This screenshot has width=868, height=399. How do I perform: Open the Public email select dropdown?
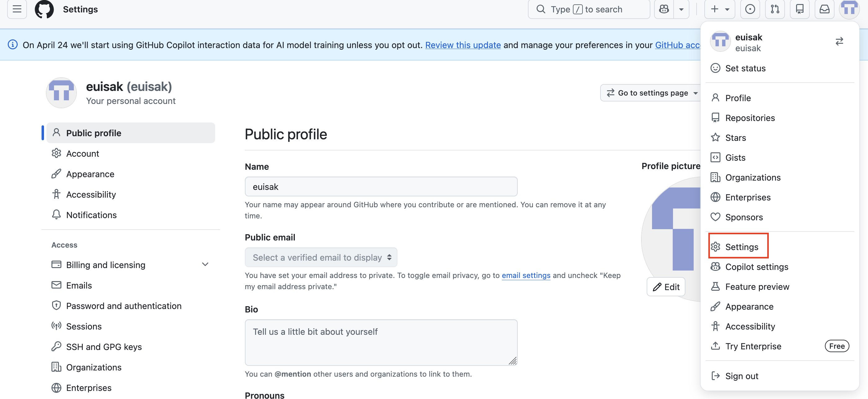click(x=321, y=257)
